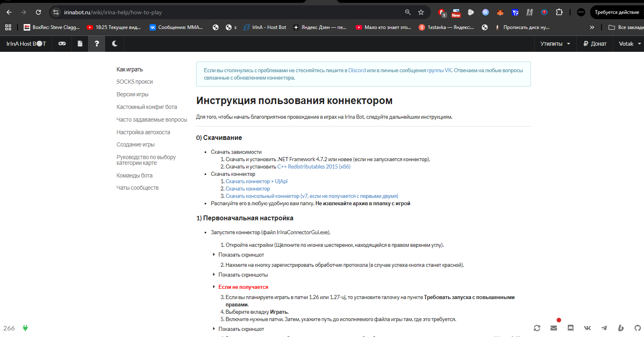
Task: Open the Мало кто знает это bookmark
Action: [383, 27]
